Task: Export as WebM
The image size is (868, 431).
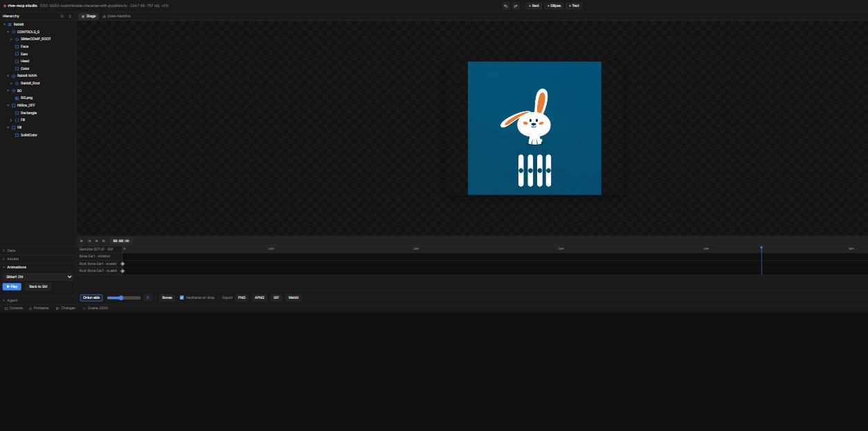Action: (293, 297)
